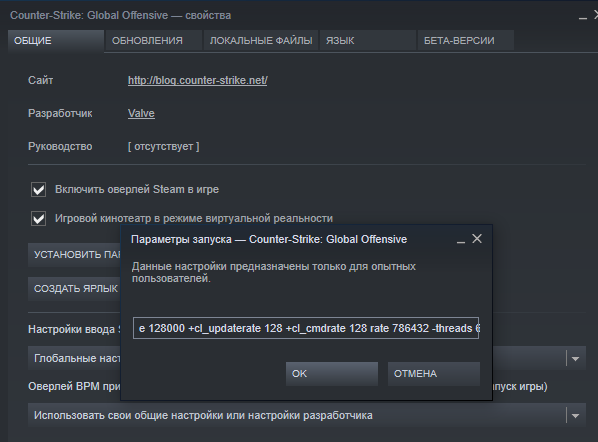
Task: Click the Counter-Strike: Global Offensive — свойства title
Action: 121,16
